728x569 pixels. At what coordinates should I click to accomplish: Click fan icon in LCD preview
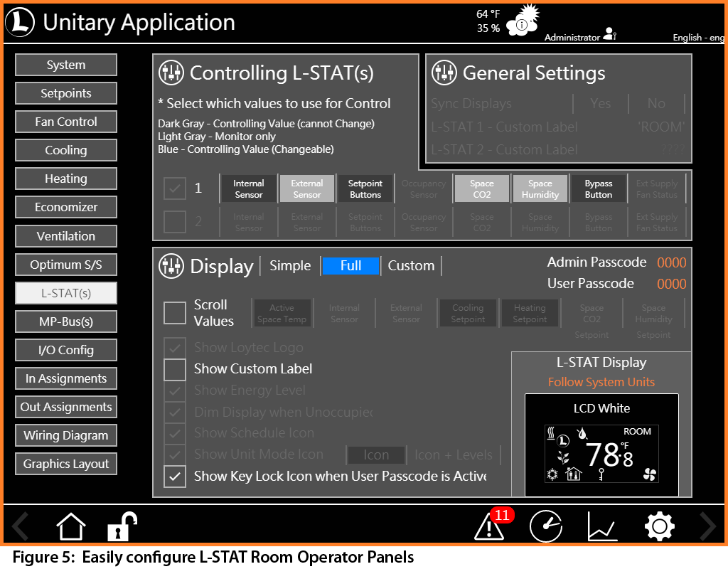650,474
